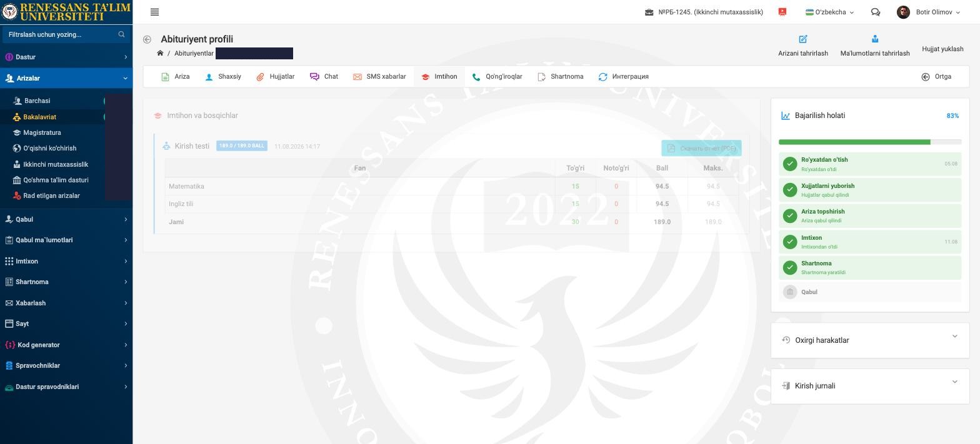Expand the Imtixon sidebar menu
Image resolution: width=980 pixels, height=444 pixels.
(66, 261)
